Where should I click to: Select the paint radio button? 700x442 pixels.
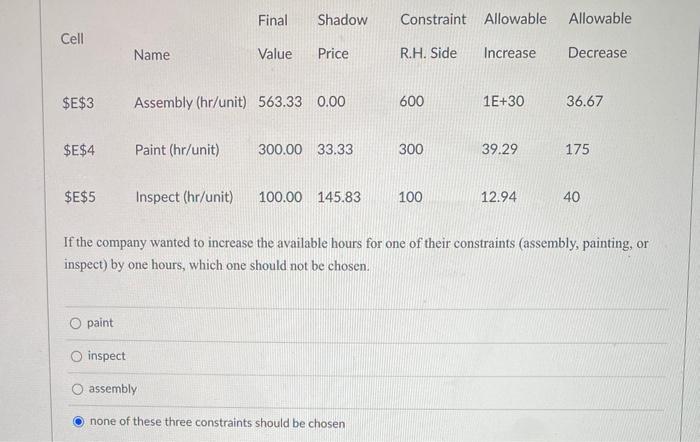pyautogui.click(x=74, y=323)
